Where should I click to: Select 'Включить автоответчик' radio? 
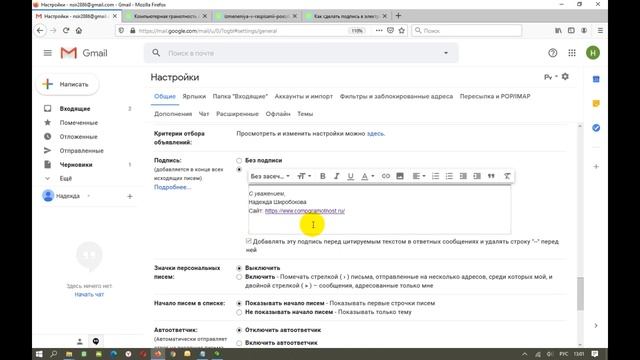tap(239, 343)
